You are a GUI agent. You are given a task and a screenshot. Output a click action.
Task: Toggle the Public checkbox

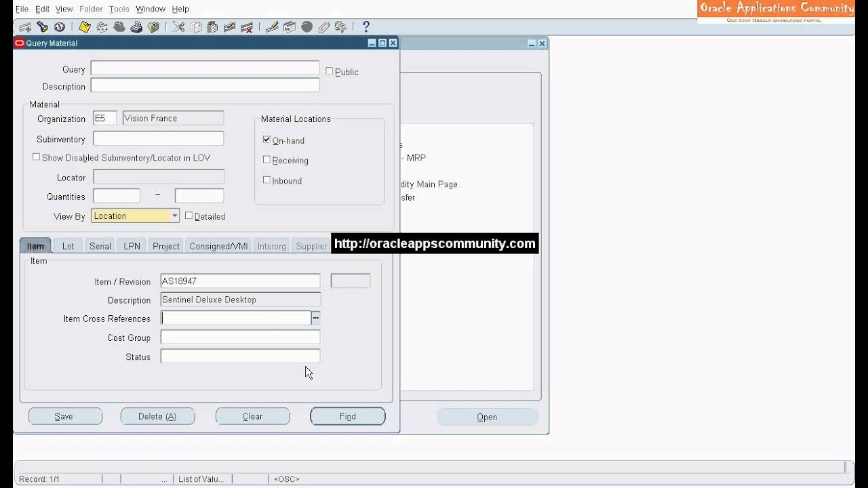point(329,70)
